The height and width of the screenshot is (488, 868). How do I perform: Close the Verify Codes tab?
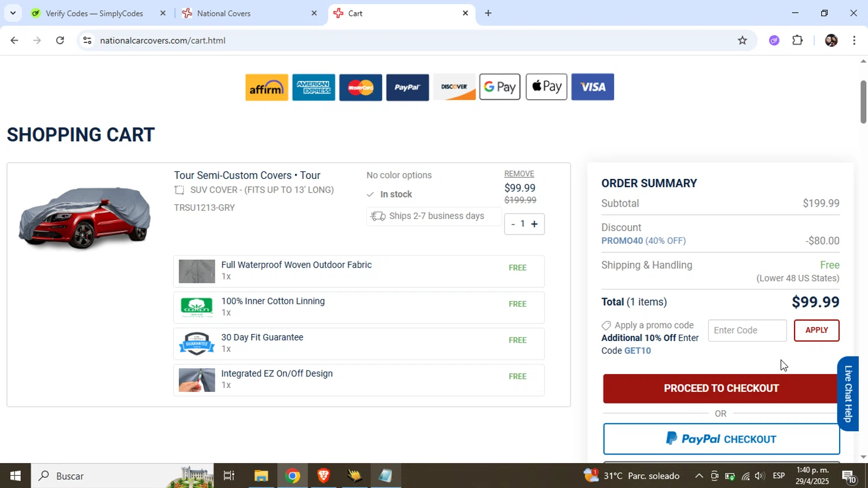(163, 13)
